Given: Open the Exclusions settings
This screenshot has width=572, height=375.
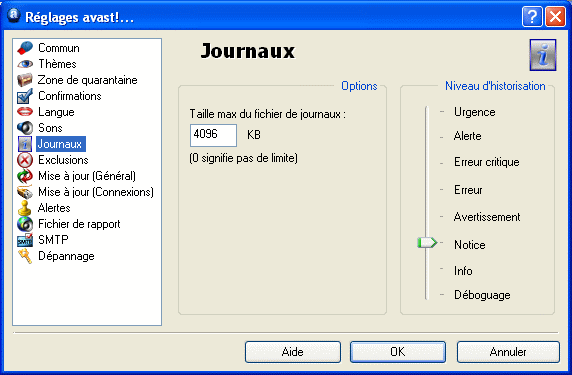Looking at the screenshot, I should (63, 160).
